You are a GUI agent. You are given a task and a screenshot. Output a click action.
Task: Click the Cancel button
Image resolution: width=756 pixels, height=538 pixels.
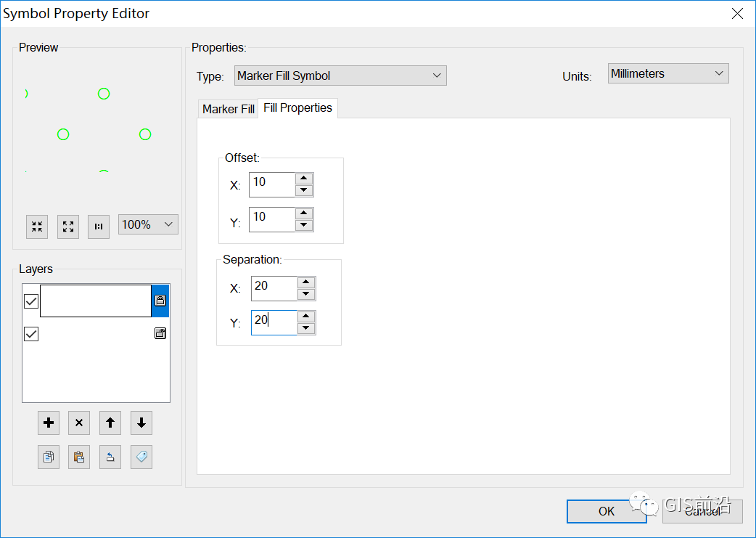702,511
